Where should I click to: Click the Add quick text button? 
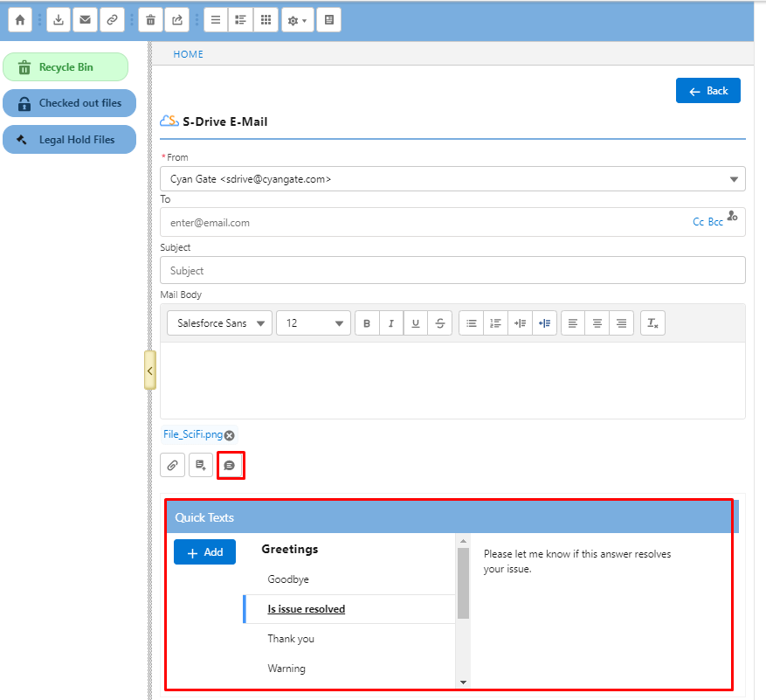(204, 552)
